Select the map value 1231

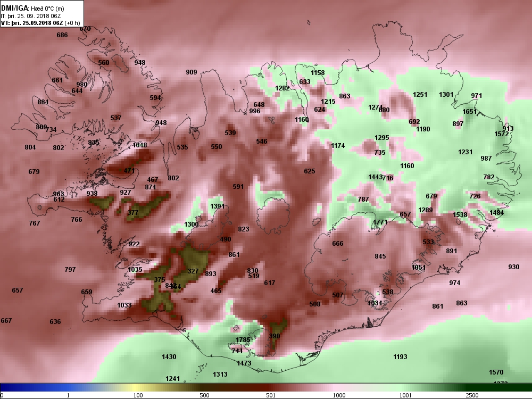coord(465,152)
